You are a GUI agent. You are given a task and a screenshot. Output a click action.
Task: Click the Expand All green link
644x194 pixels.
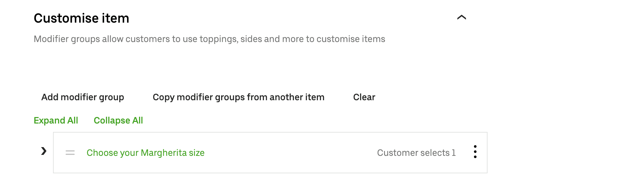[56, 120]
